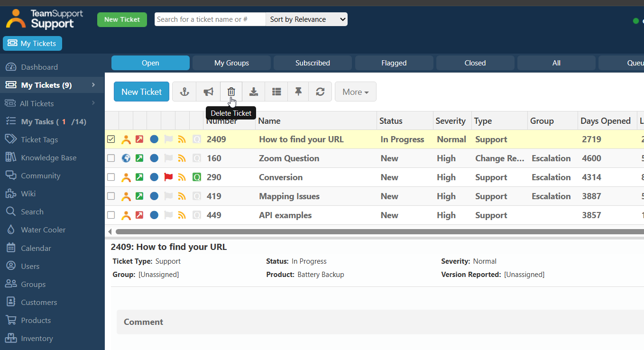Expand the More dropdown menu
Viewport: 644px width, 350px height.
point(355,92)
